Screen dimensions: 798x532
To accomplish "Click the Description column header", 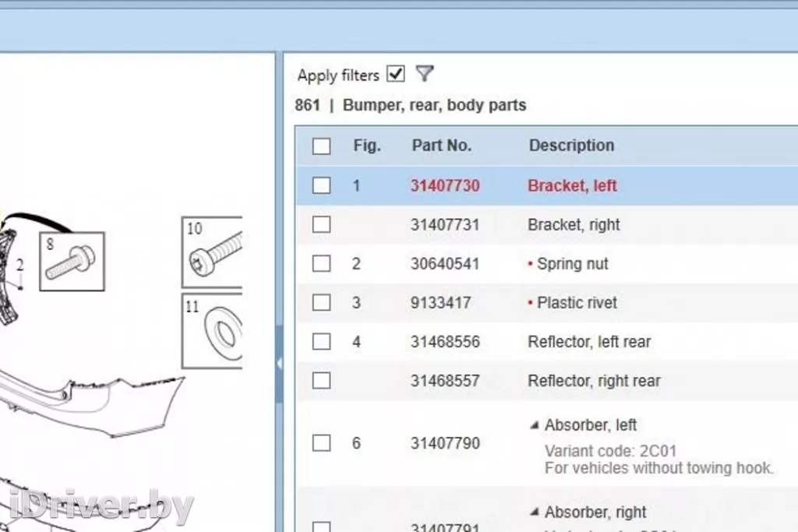I will coord(571,146).
